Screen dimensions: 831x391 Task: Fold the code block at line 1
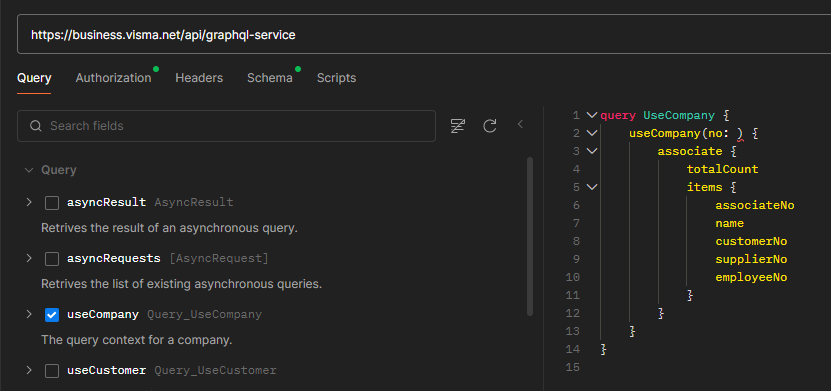pos(592,115)
